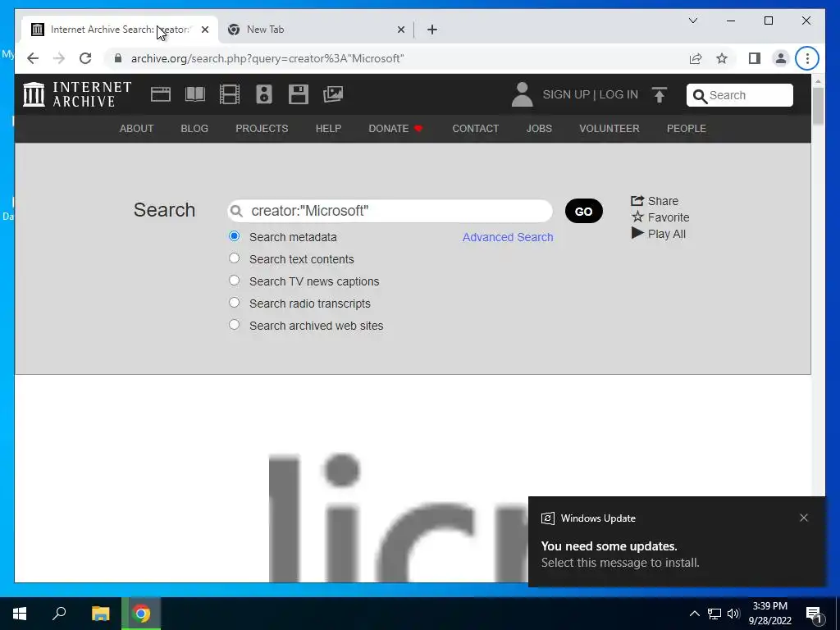Viewport: 840px width, 630px height.
Task: Switch to the New Tab tab
Action: 316,30
